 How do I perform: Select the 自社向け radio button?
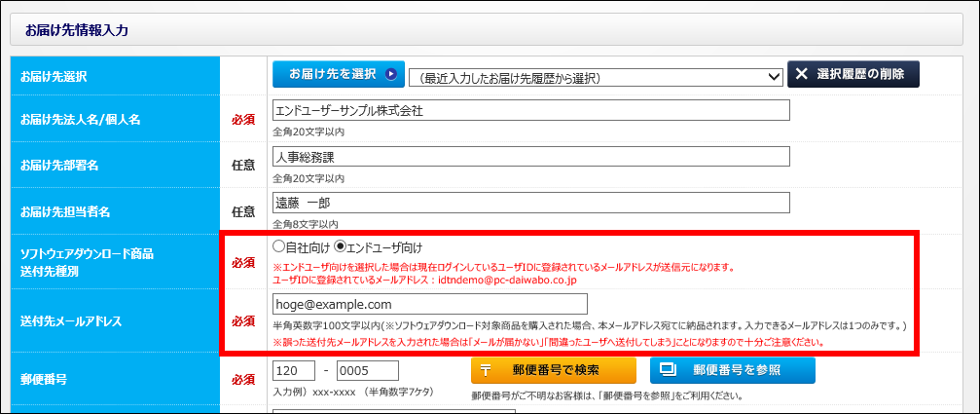[279, 247]
